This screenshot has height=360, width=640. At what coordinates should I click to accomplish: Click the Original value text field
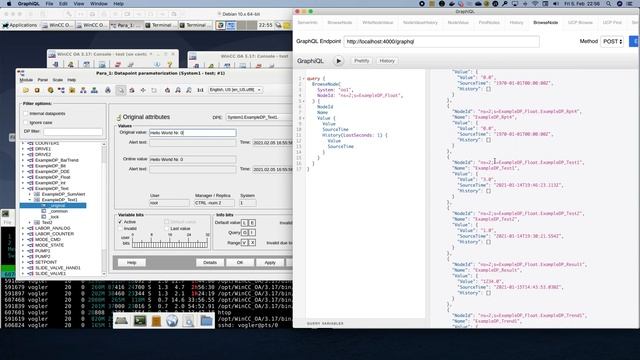(192, 133)
